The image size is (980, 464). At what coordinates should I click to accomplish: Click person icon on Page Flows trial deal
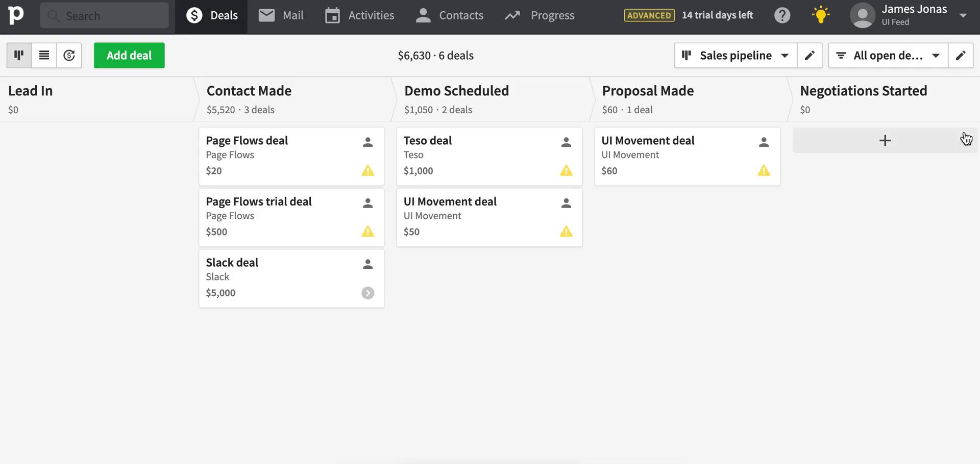(367, 203)
